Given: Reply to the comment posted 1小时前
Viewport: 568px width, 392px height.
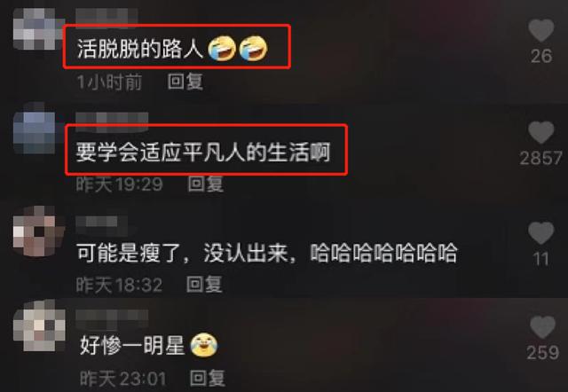Looking at the screenshot, I should coord(185,82).
